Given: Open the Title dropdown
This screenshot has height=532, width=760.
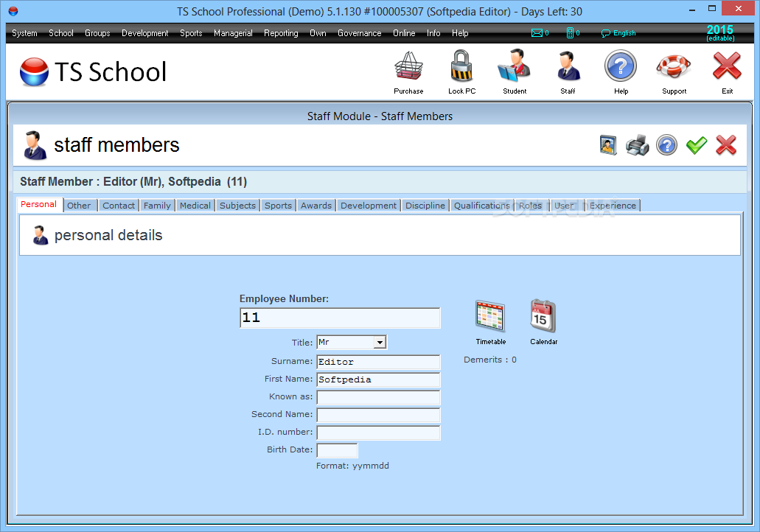Looking at the screenshot, I should click(x=380, y=343).
